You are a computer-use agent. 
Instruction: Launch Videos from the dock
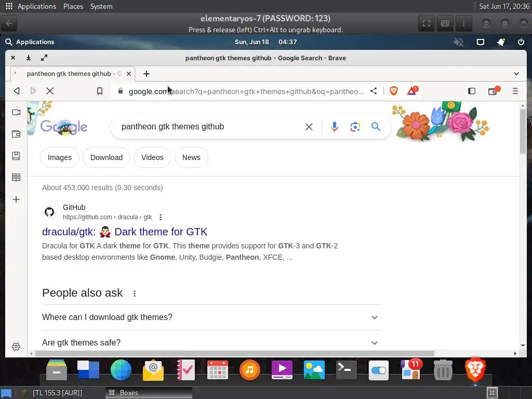point(282,370)
